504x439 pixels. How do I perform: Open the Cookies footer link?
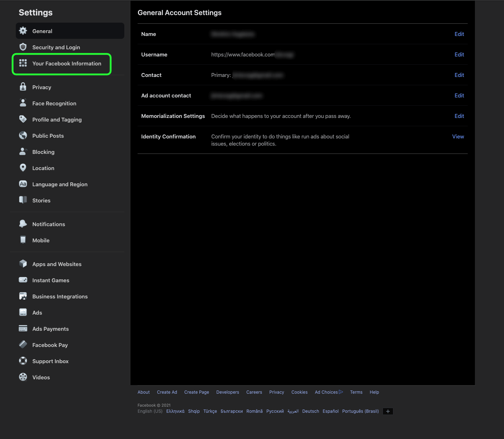click(300, 392)
